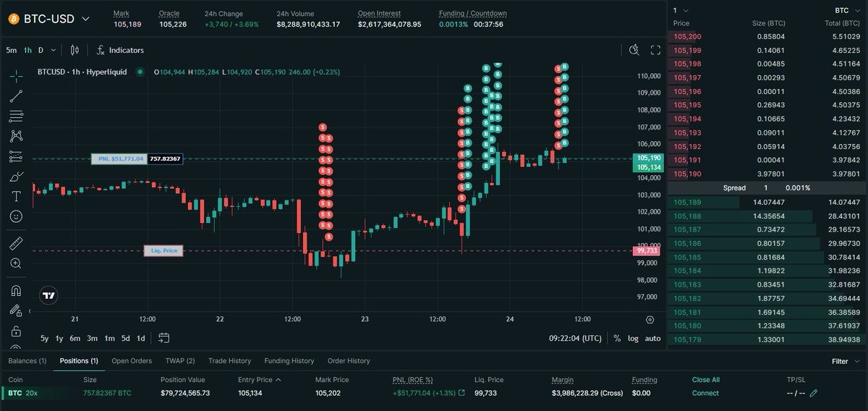Viewport: 868px width, 411px height.
Task: Set chart range to 6m
Action: coord(75,338)
